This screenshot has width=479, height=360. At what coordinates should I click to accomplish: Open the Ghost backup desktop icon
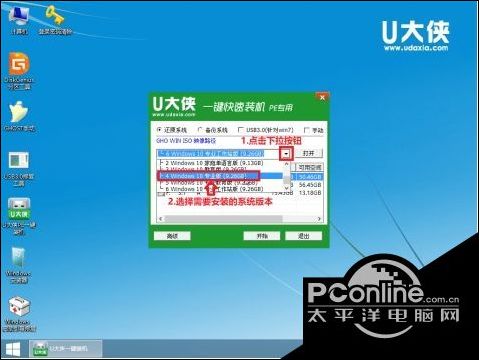[x=19, y=116]
